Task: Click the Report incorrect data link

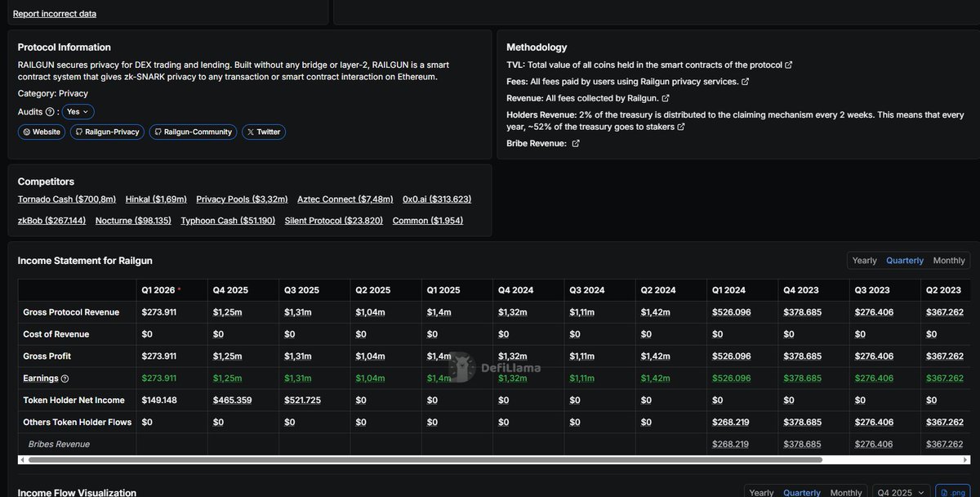Action: (55, 14)
